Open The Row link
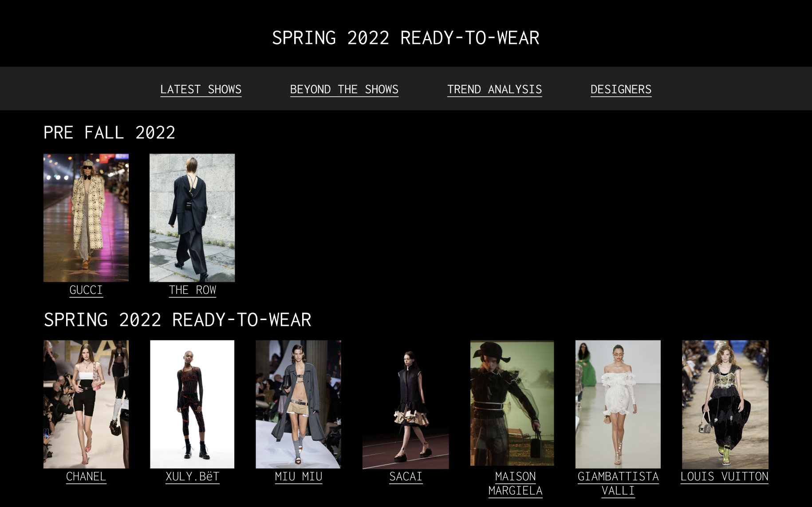Screen dimensions: 812x507 click(192, 290)
